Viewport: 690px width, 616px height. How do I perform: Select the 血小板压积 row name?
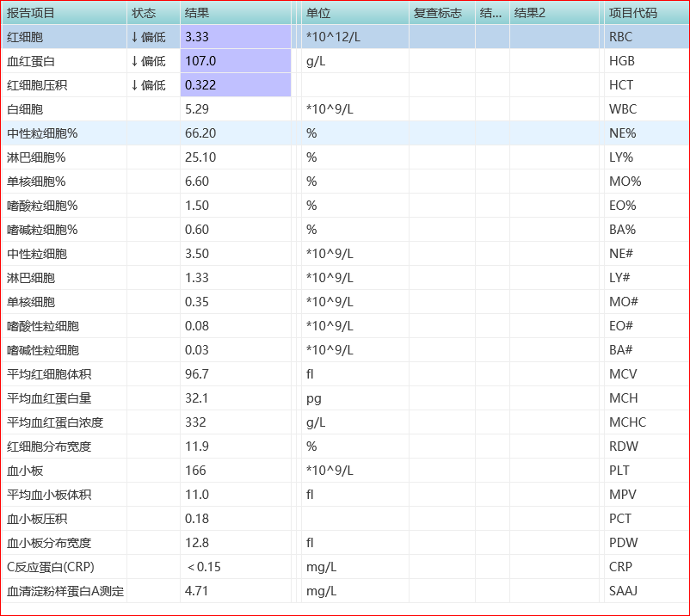click(x=37, y=519)
